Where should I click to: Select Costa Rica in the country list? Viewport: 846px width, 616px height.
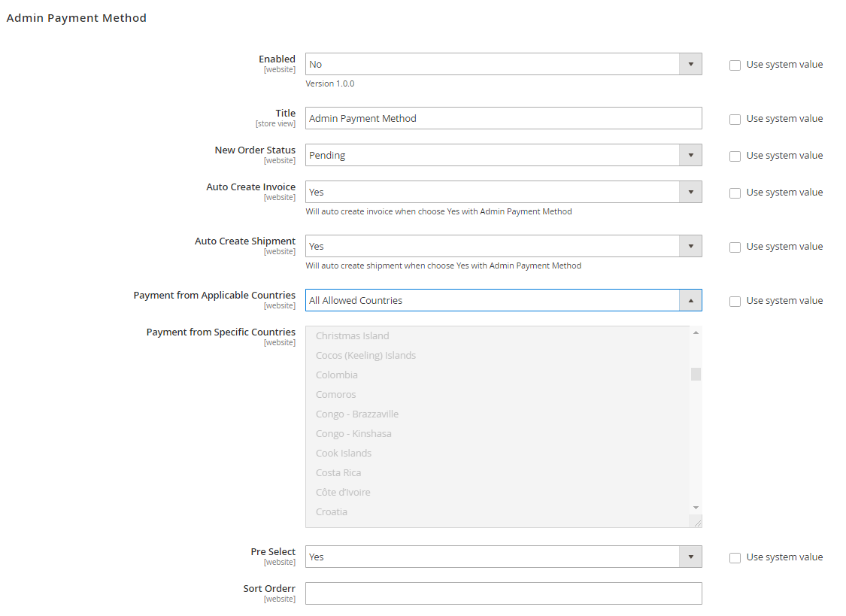338,473
